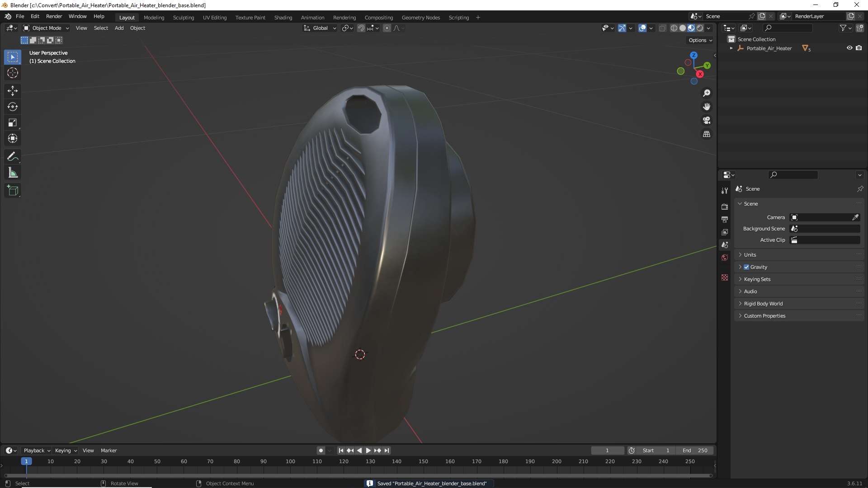Switch to the UV Editing workspace tab
The image size is (868, 488).
pyautogui.click(x=214, y=18)
